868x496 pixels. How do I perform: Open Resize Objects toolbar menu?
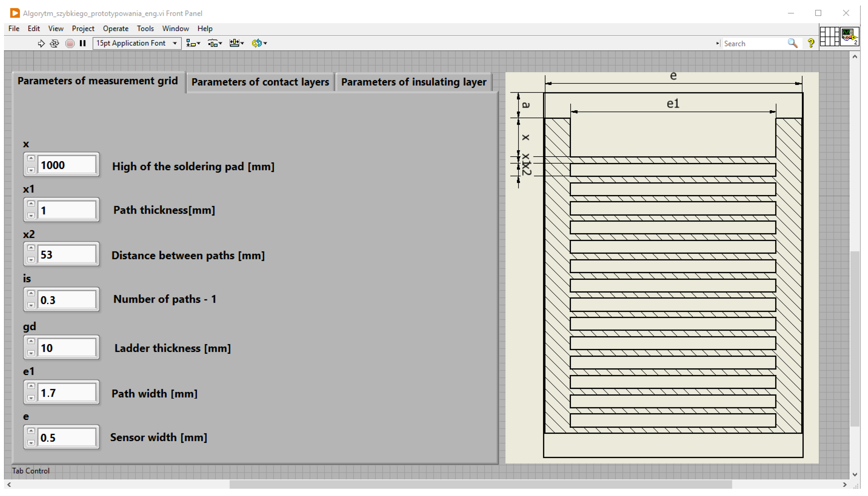point(237,43)
